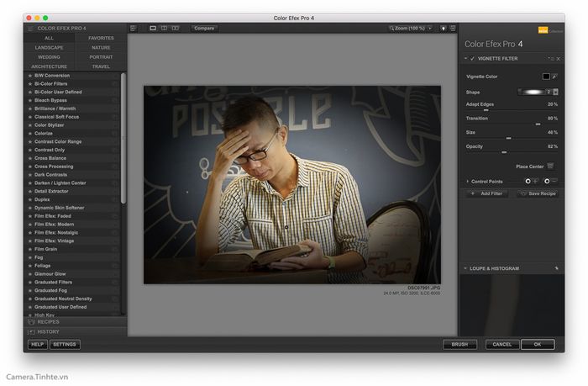
Task: Uncheck the Vignette Filter enable checkbox
Action: tap(472, 59)
